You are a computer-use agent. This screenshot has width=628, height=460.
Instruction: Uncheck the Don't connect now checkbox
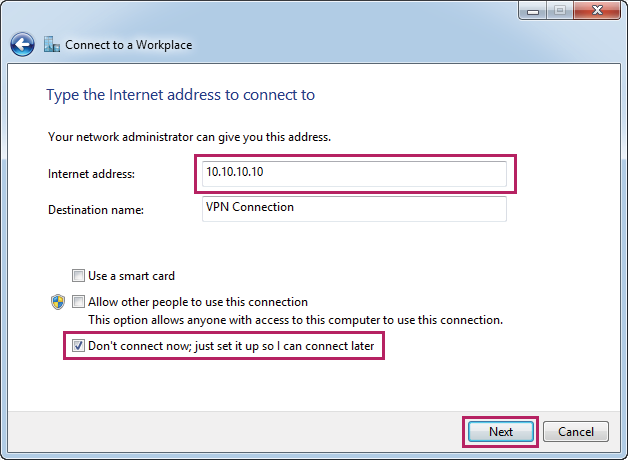(x=78, y=346)
